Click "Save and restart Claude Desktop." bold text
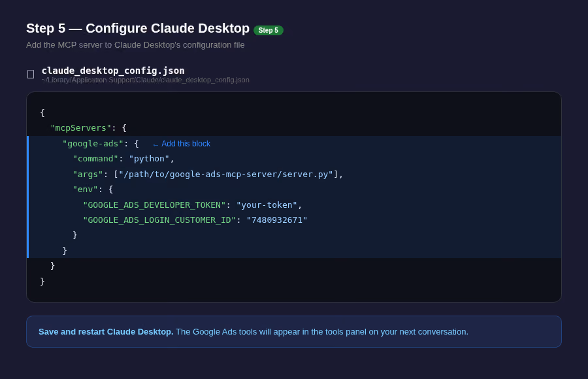 point(106,332)
